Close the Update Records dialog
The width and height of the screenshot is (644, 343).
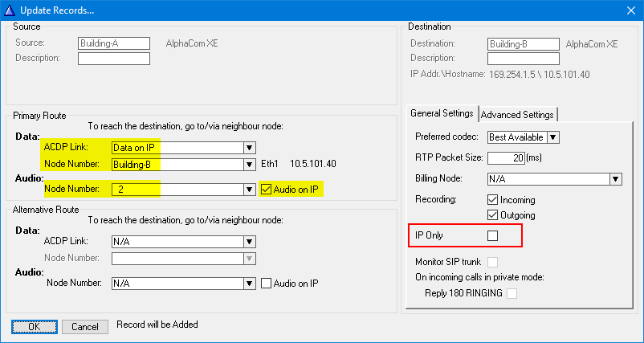coord(630,10)
